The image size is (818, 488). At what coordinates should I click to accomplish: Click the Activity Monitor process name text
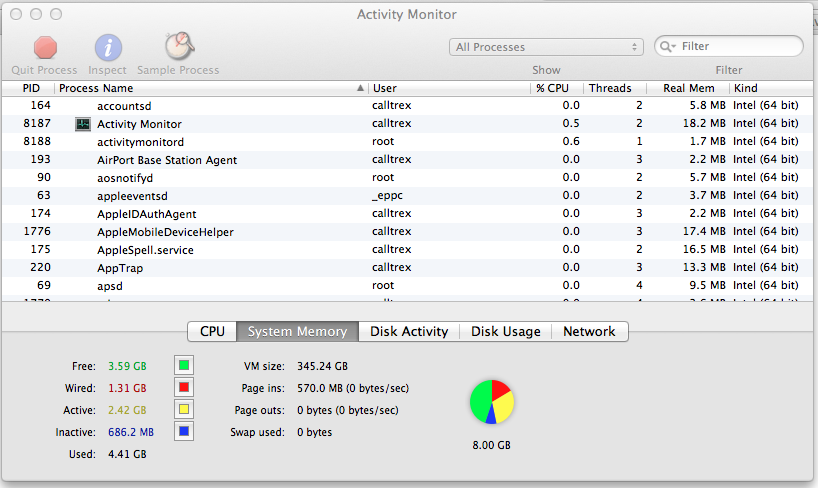coord(139,124)
